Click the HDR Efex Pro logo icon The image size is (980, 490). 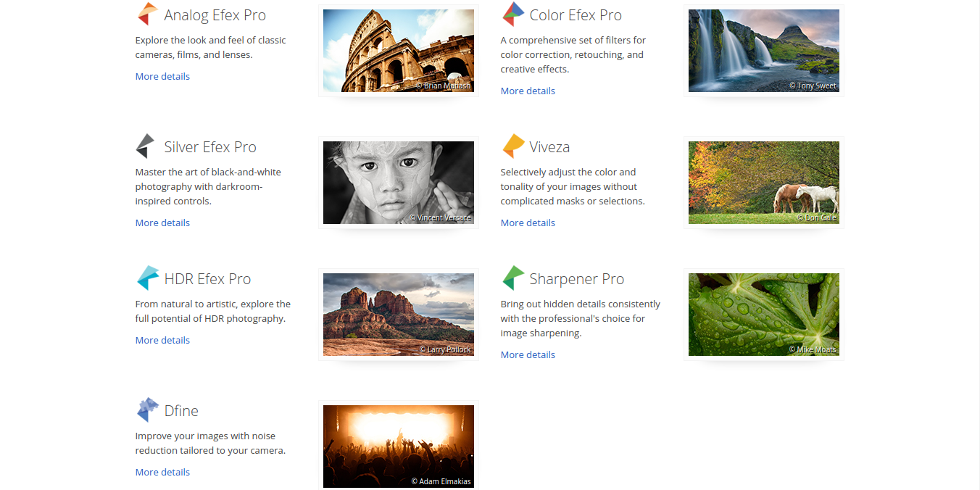click(x=147, y=278)
